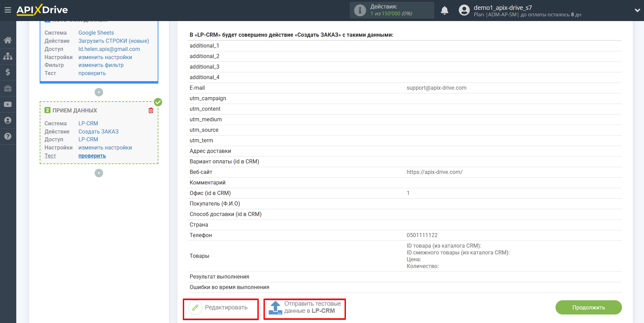Click Создать ЗАКАЗ action link
The height and width of the screenshot is (323, 644).
coord(98,131)
